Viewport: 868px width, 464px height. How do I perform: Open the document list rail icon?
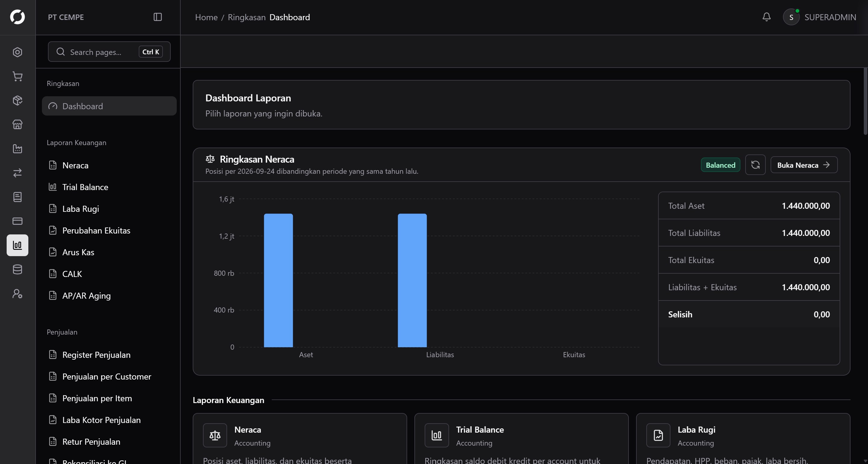[17, 197]
